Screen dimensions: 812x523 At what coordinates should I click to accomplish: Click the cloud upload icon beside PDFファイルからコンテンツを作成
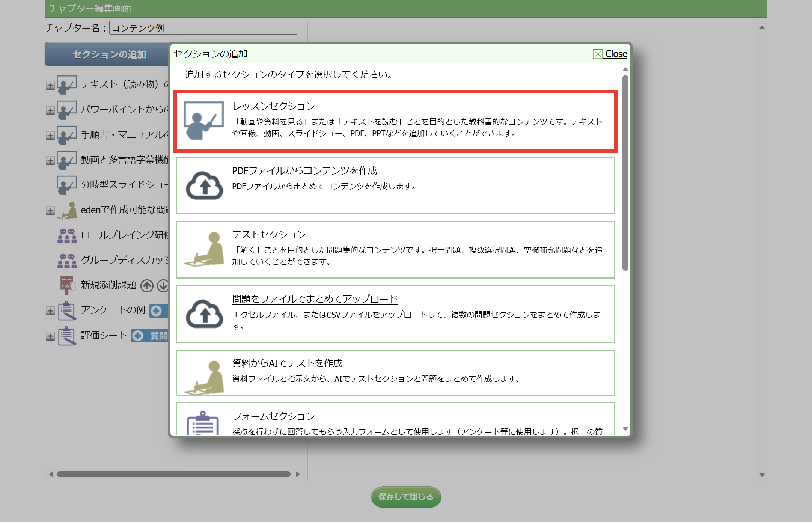coord(205,185)
